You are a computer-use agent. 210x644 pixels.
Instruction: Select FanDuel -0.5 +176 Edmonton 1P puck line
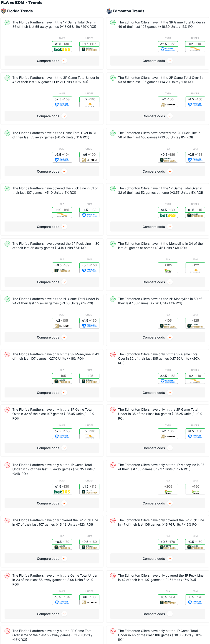pyautogui.click(x=195, y=600)
